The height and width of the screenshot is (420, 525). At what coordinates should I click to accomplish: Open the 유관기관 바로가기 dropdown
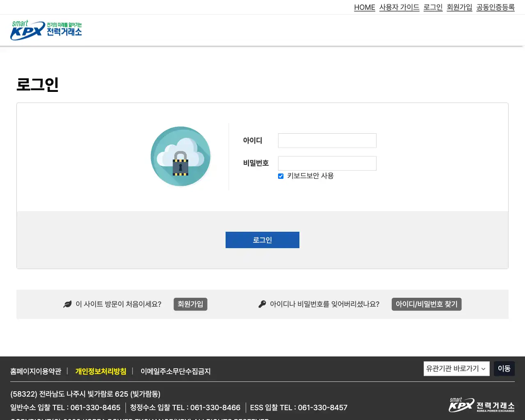457,368
